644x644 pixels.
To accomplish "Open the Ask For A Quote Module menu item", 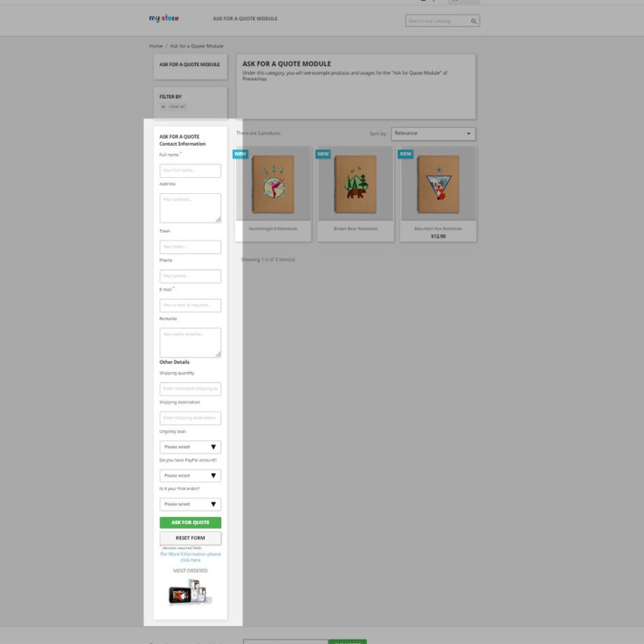I will [x=245, y=19].
